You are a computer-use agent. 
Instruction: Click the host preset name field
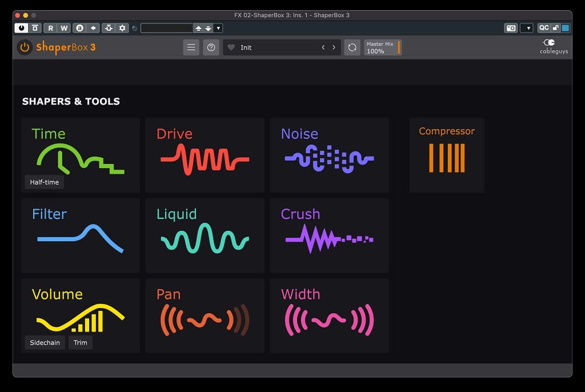pyautogui.click(x=167, y=28)
